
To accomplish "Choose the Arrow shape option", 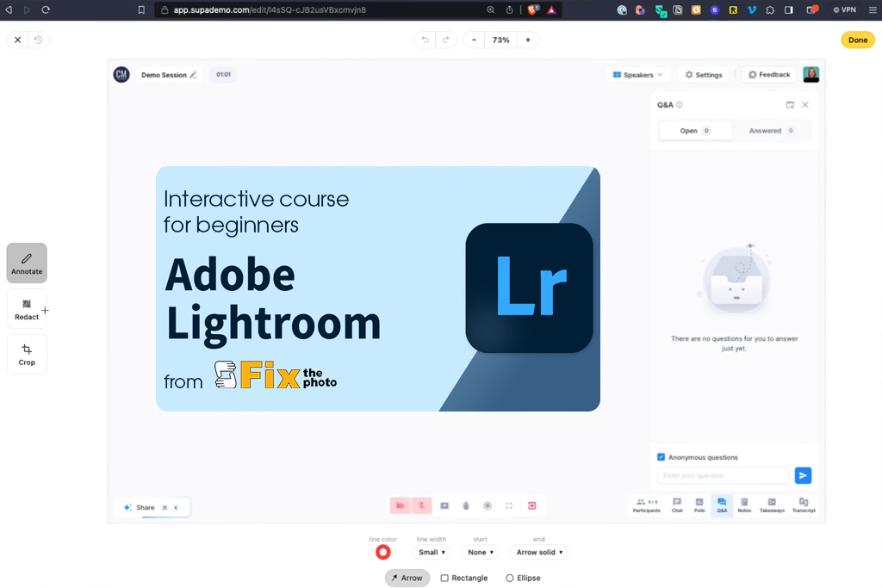I will (x=407, y=578).
